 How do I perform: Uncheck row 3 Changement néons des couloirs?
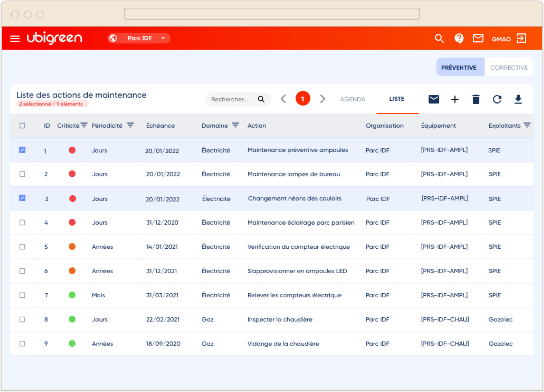tap(22, 198)
